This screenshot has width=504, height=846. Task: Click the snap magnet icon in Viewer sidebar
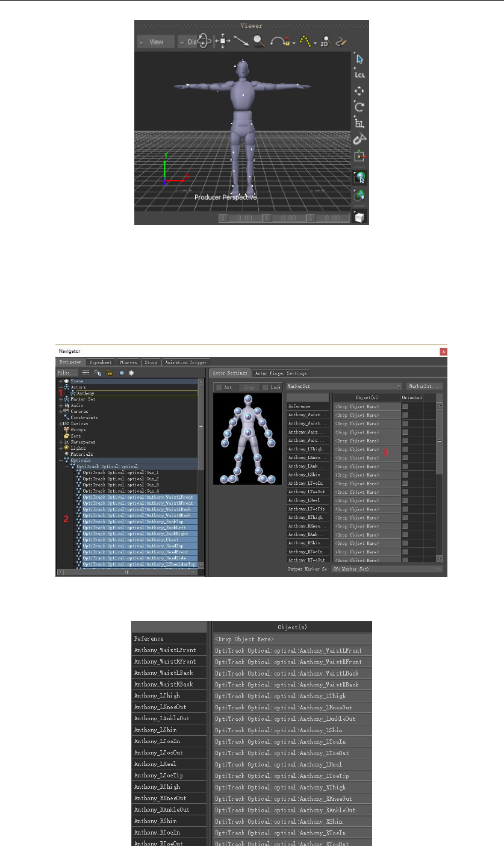(x=359, y=140)
